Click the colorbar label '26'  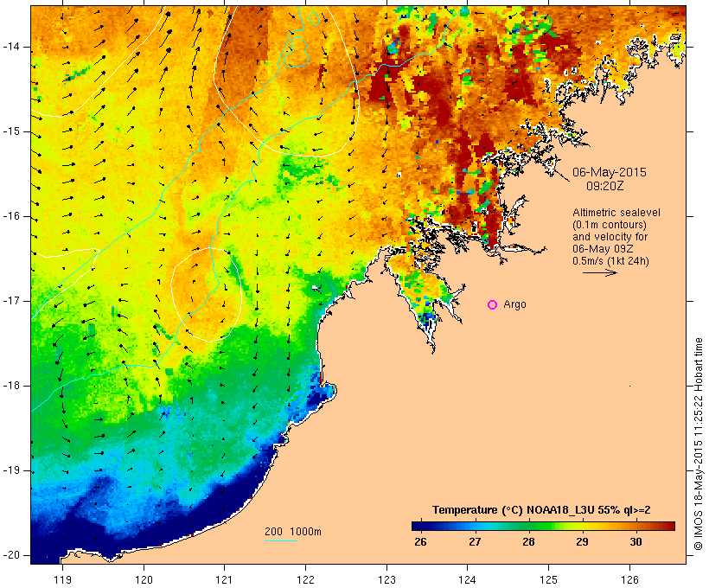(420, 542)
